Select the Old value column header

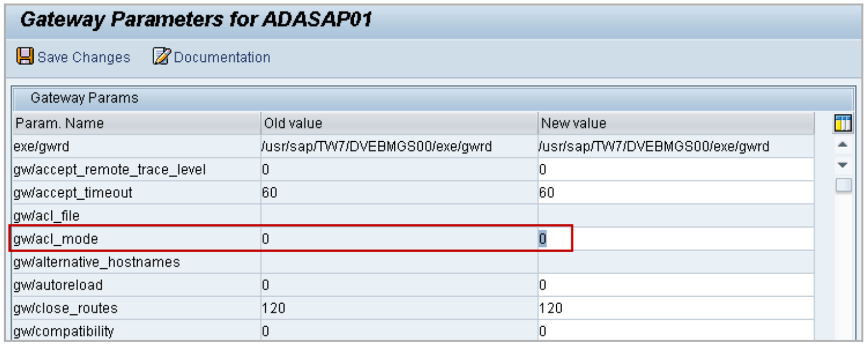click(x=399, y=123)
